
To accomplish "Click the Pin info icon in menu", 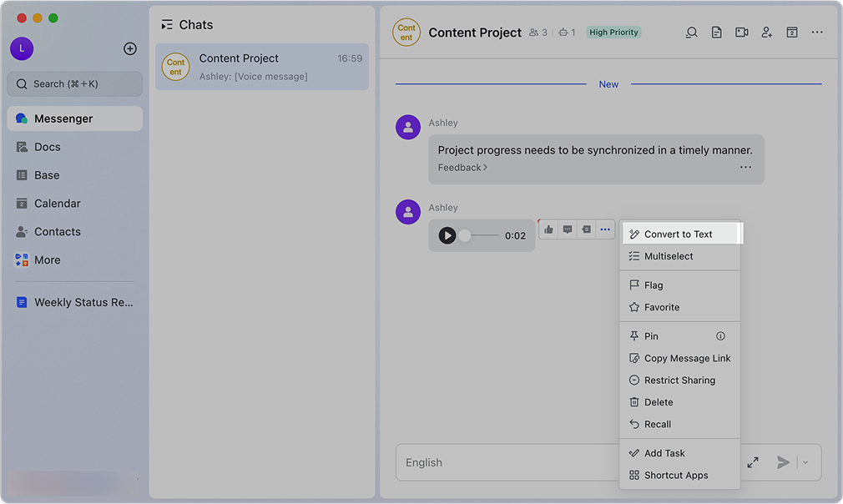I will (x=720, y=336).
